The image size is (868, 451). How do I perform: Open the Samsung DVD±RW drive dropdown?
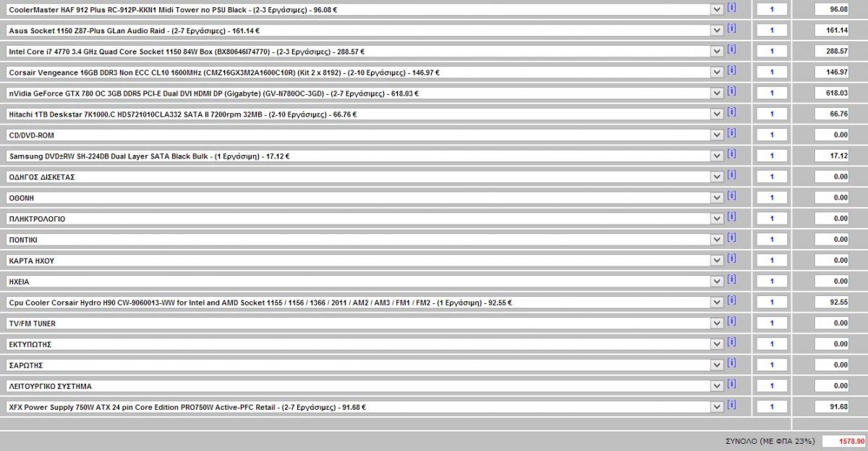[x=716, y=156]
